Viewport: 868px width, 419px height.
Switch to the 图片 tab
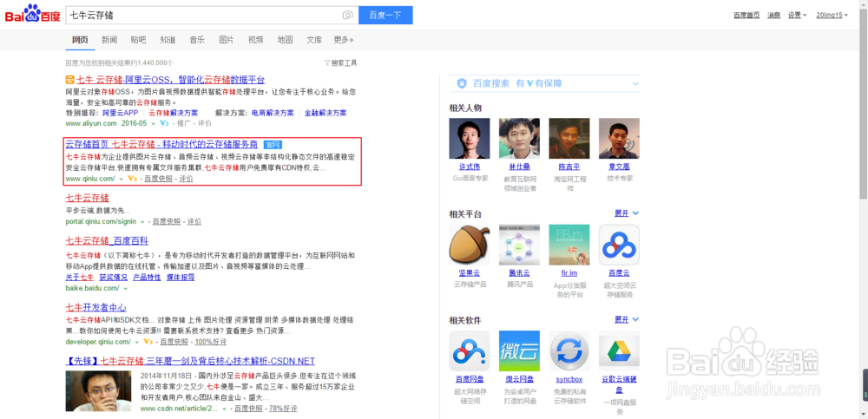227,39
